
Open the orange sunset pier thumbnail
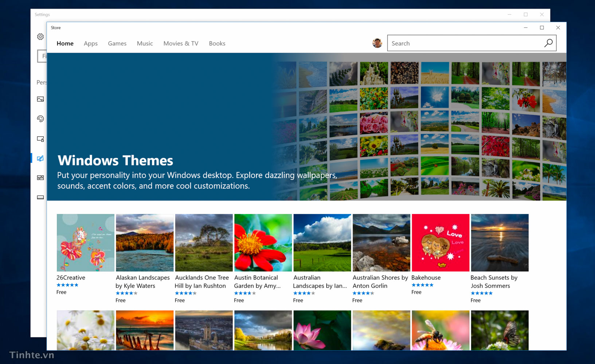tap(145, 330)
